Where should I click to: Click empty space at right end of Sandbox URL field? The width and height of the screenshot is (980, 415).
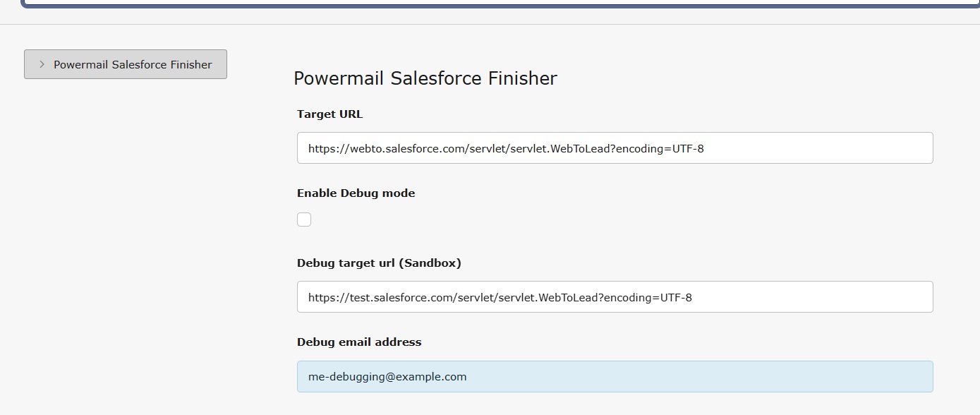[x=847, y=297]
